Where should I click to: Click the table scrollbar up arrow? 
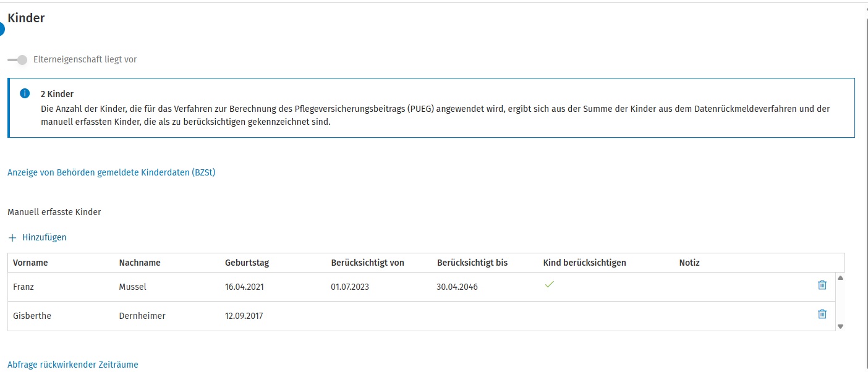(x=840, y=278)
